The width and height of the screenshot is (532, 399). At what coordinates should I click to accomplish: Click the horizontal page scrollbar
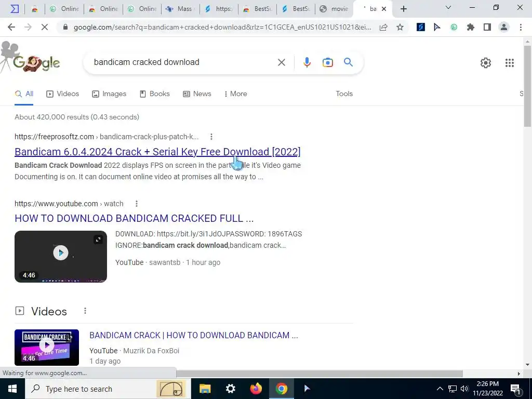[320, 374]
